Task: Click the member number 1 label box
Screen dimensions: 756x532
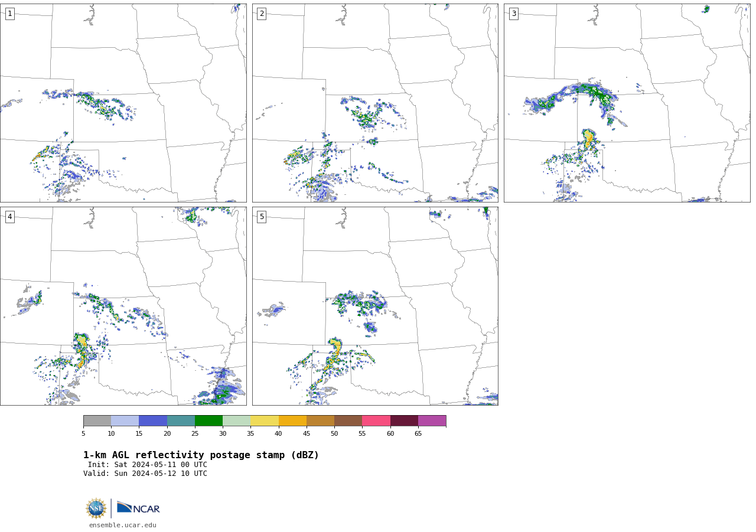Action: tap(10, 14)
